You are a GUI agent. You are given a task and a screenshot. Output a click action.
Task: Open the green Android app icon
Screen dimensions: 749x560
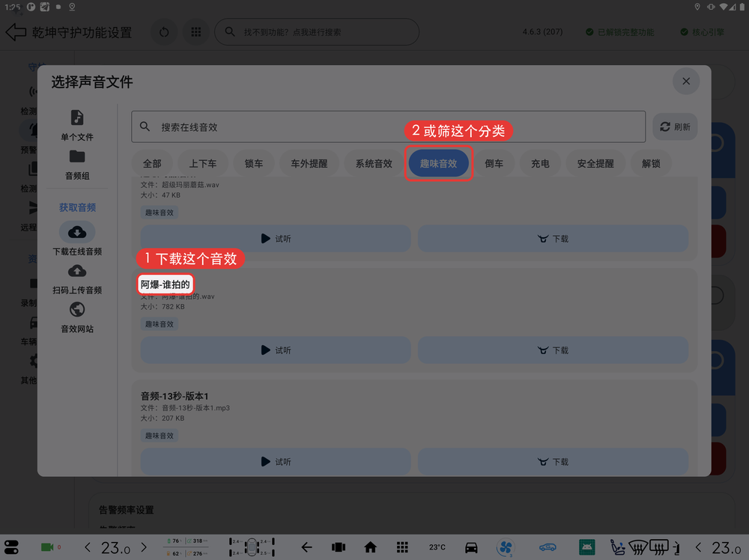[586, 547]
